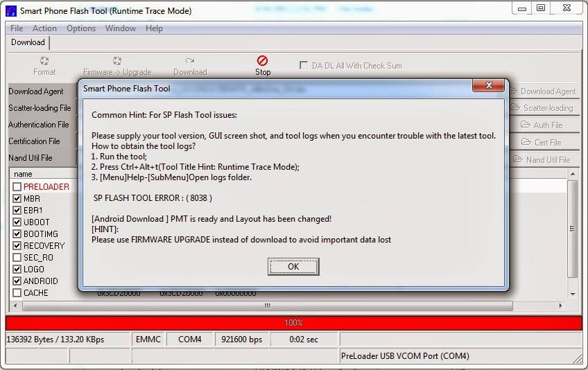The width and height of the screenshot is (588, 370).
Task: Click the vertical scrollbar up arrow
Action: click(x=572, y=174)
